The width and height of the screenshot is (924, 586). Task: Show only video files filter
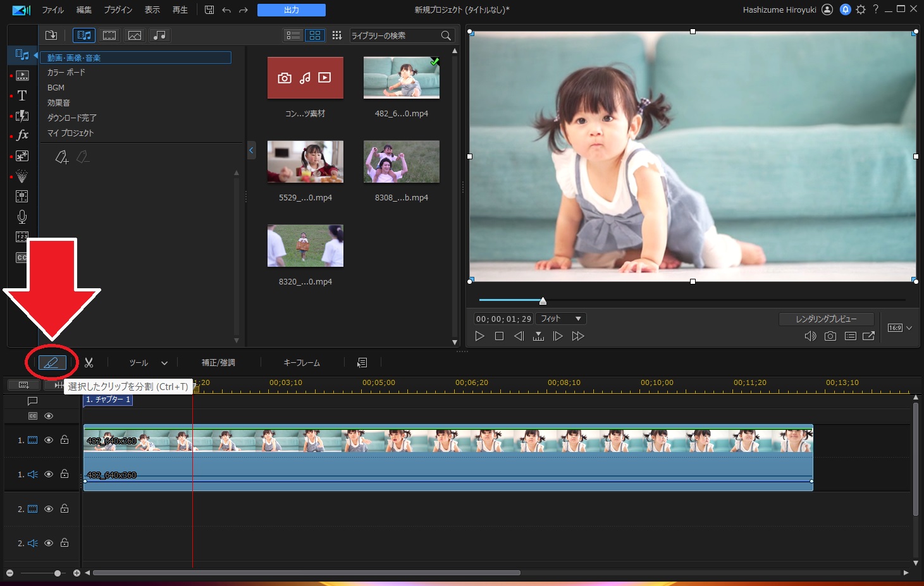tap(109, 35)
